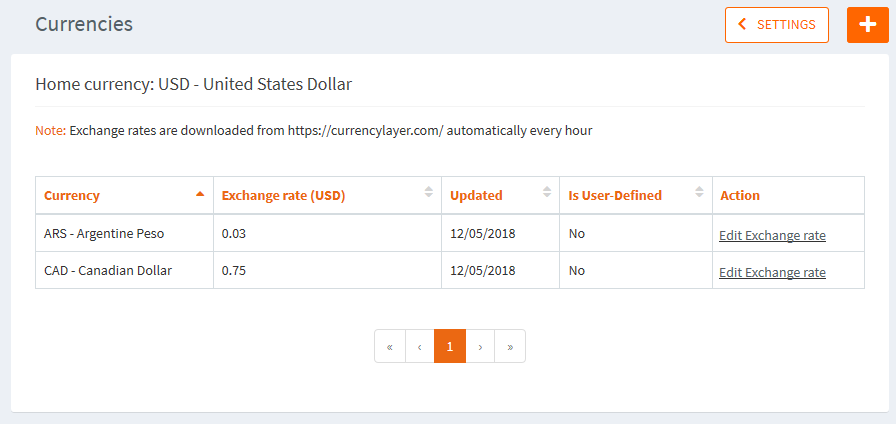
Task: Edit exchange rate for Canadian Dollar
Action: click(772, 272)
